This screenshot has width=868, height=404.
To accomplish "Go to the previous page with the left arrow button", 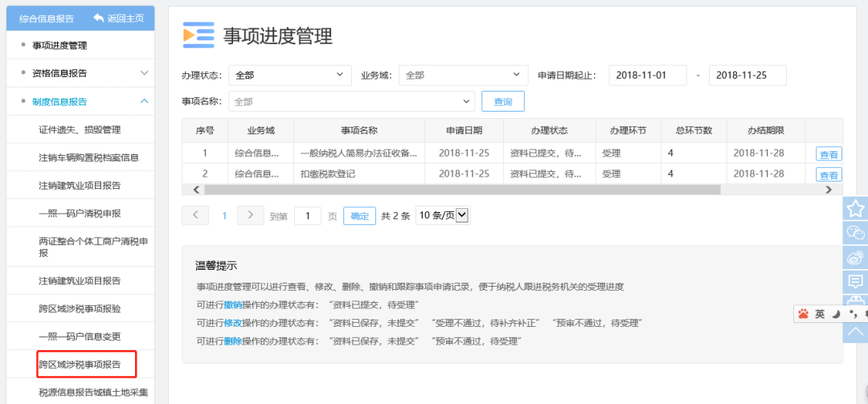I will pos(195,215).
